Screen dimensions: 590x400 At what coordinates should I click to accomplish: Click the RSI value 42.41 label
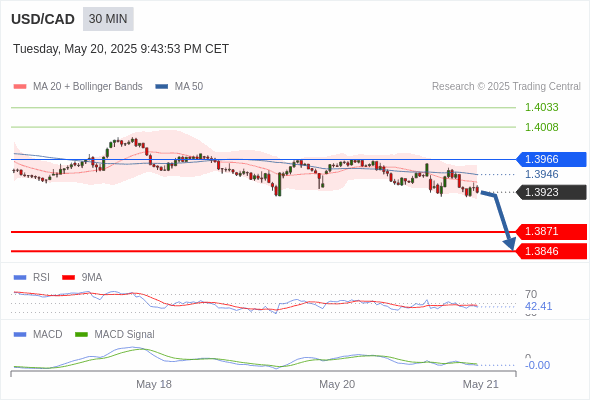(x=538, y=306)
